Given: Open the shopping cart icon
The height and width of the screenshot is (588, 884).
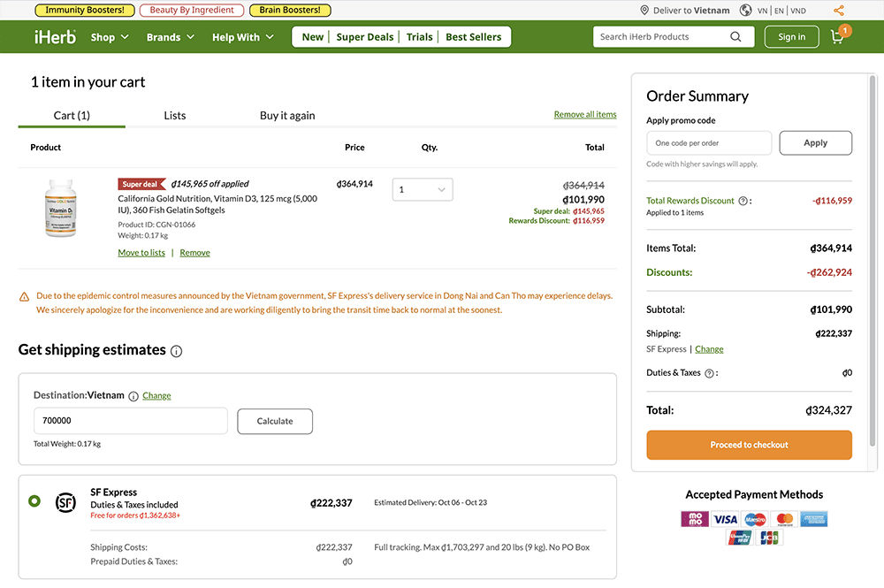Looking at the screenshot, I should pos(835,37).
